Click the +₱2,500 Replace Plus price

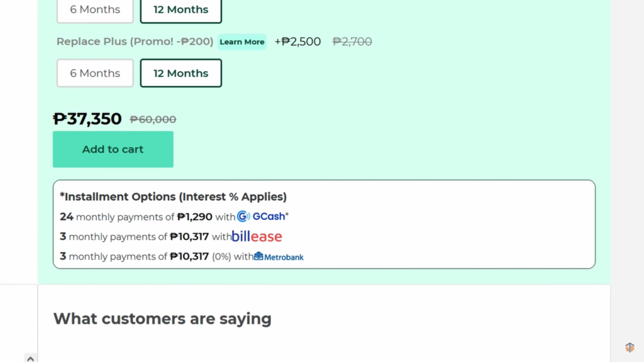coord(297,41)
